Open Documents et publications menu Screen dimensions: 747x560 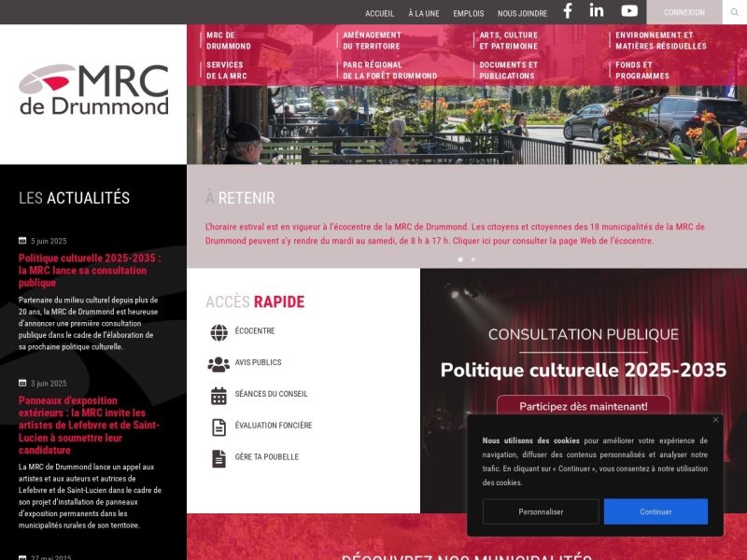[508, 70]
